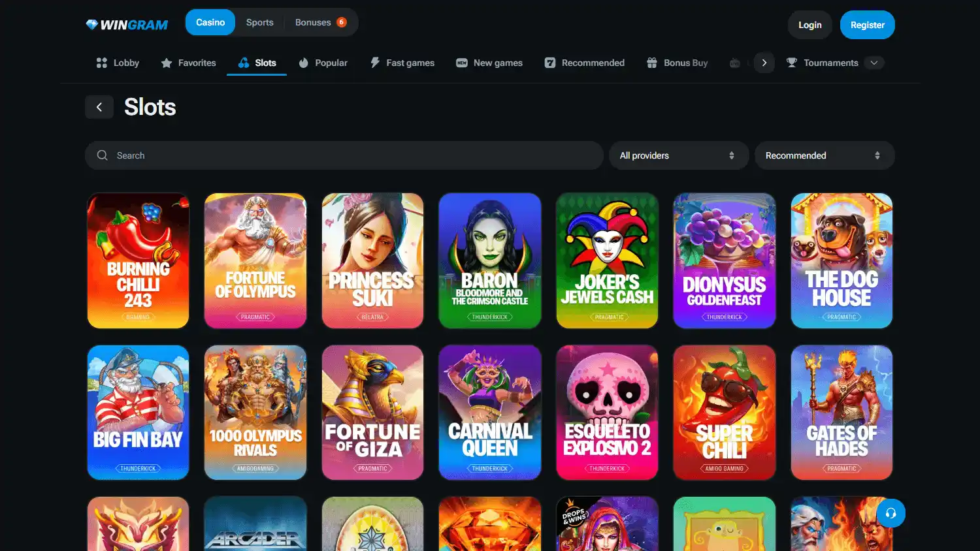Screen dimensions: 980x551
Task: Switch to the Sports tab
Action: tap(260, 22)
